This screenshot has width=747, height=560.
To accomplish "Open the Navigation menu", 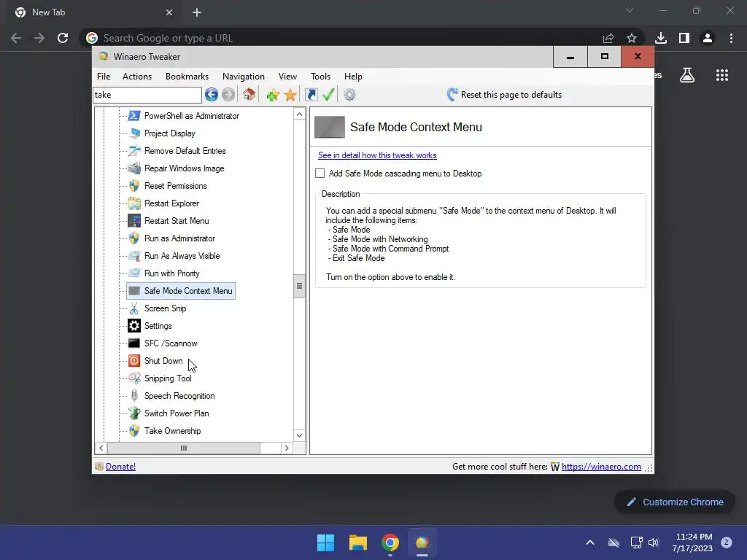I will (244, 76).
